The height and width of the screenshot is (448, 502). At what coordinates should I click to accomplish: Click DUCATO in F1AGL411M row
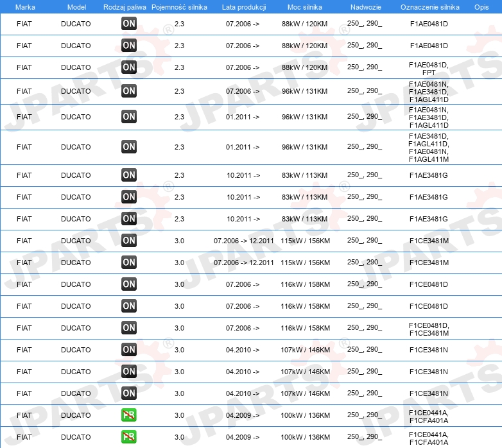tap(76, 147)
